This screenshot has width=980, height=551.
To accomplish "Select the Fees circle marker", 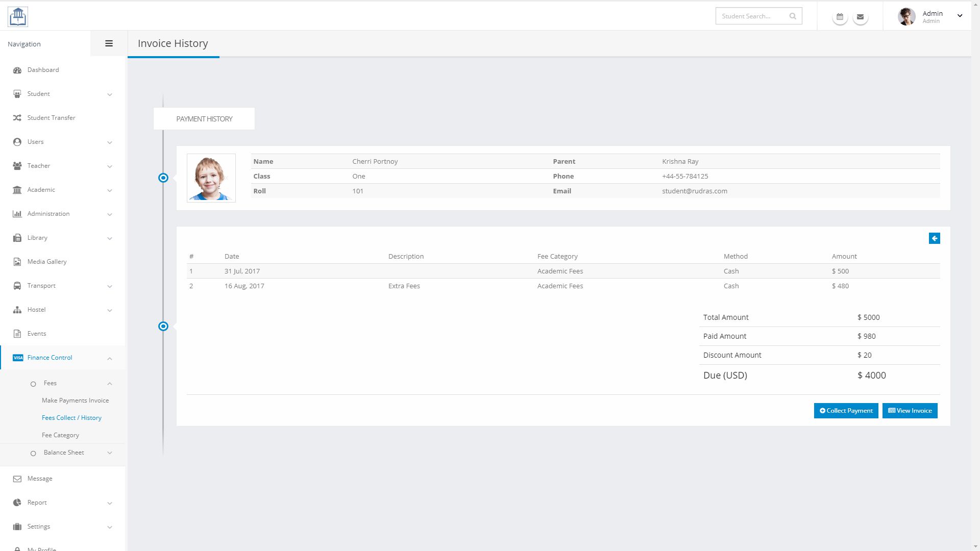I will [33, 384].
